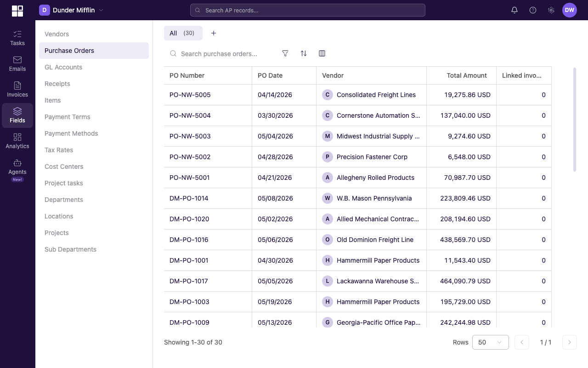Open purchase order DM-PO-1014

[x=189, y=198]
